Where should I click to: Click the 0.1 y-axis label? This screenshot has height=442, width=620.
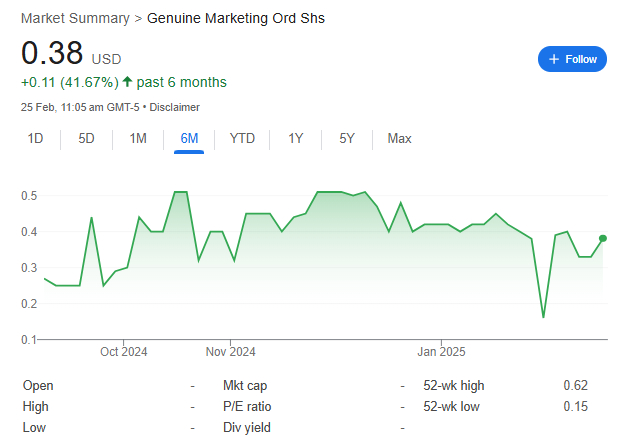pos(29,340)
